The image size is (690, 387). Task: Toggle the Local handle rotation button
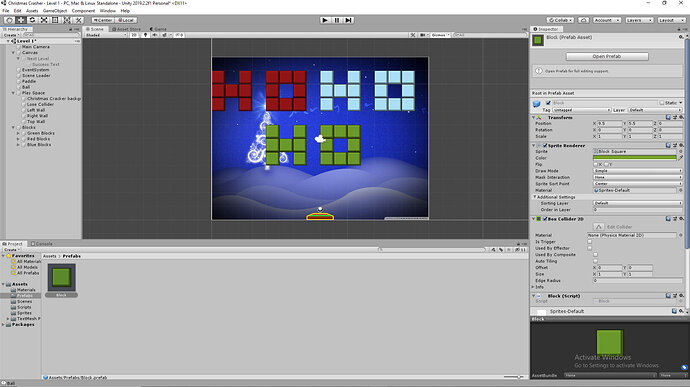point(126,20)
